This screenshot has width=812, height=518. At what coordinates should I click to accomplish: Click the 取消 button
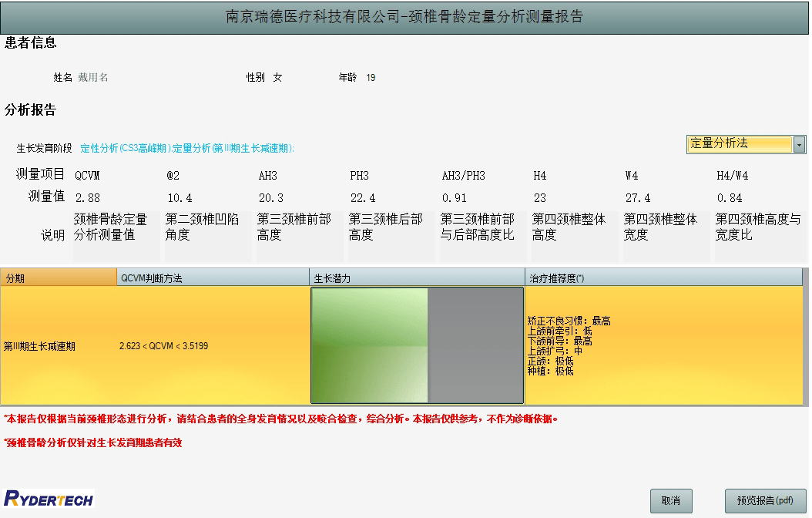[670, 501]
